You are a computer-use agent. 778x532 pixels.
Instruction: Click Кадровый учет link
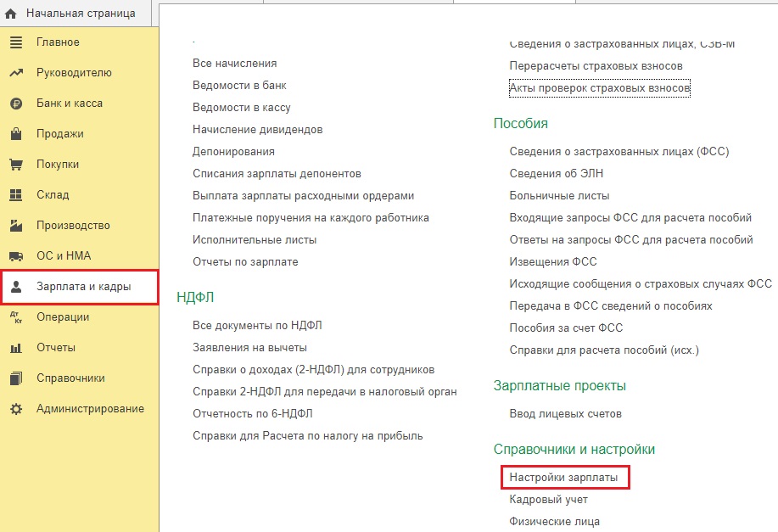548,500
